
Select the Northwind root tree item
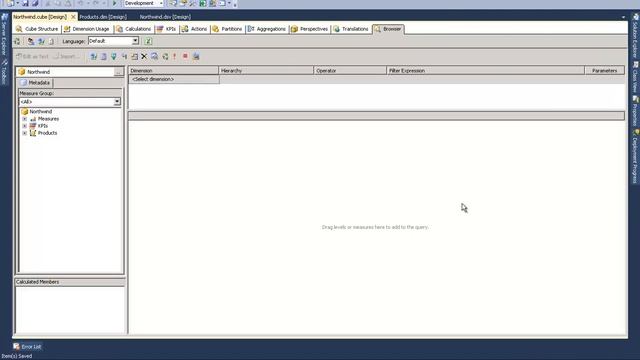pyautogui.click(x=41, y=111)
